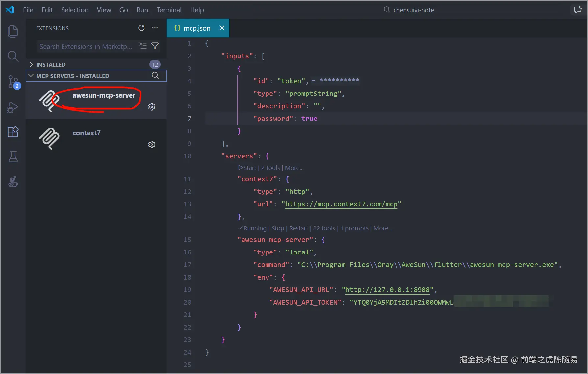Click the context7 MCP logo icon
Screen dimensions: 588x374
[x=49, y=139]
